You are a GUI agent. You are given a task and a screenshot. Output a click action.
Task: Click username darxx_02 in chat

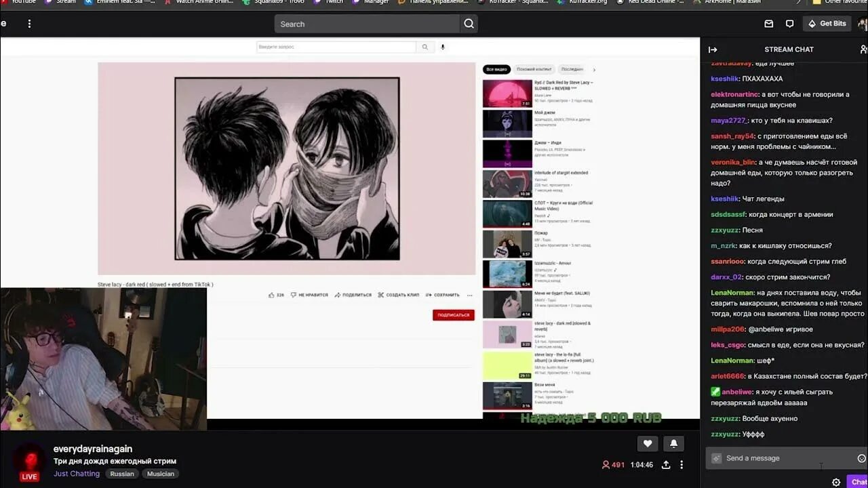tap(726, 277)
